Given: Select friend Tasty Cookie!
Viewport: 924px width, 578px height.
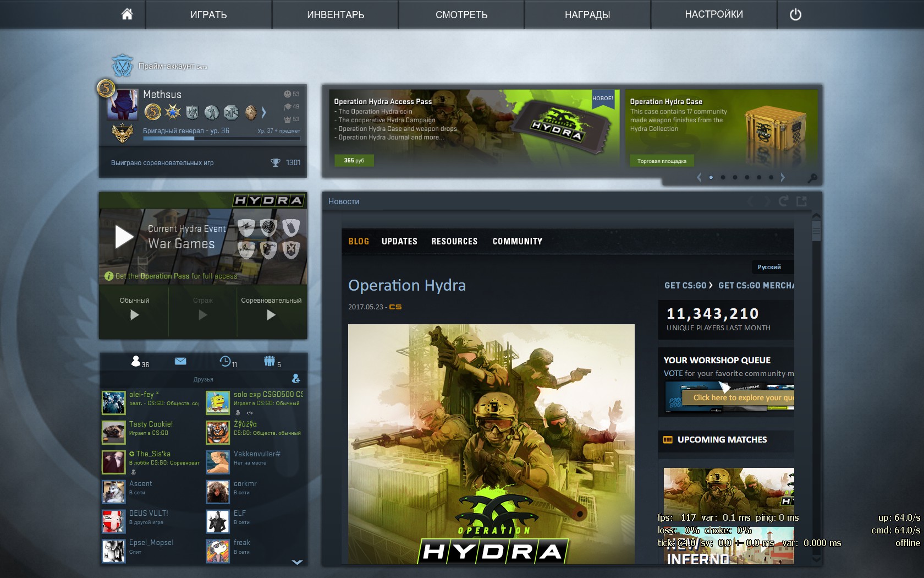Looking at the screenshot, I should (x=151, y=432).
